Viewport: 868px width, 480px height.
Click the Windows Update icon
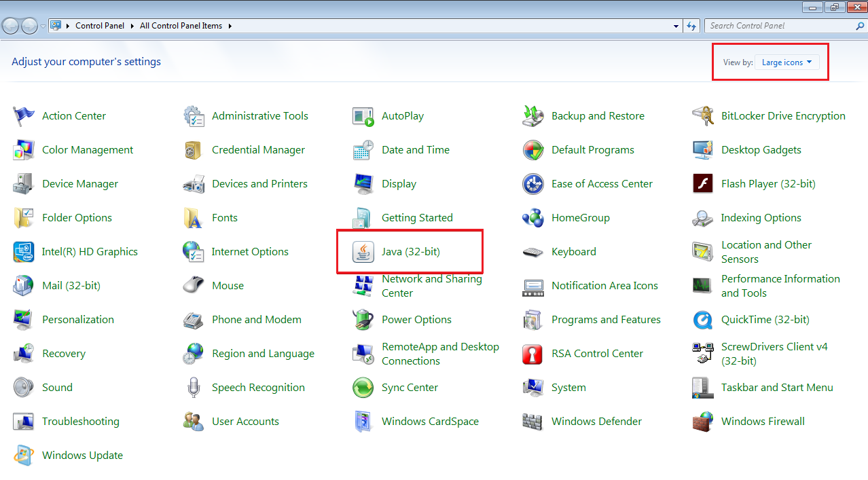point(24,456)
